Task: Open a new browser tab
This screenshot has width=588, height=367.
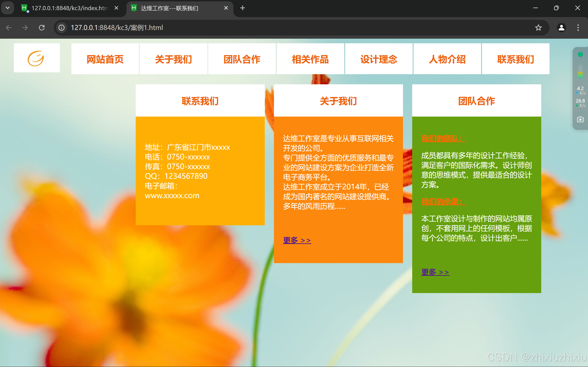Action: point(242,8)
